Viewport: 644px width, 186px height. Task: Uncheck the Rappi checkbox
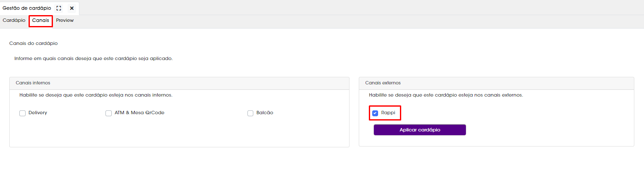coord(375,113)
